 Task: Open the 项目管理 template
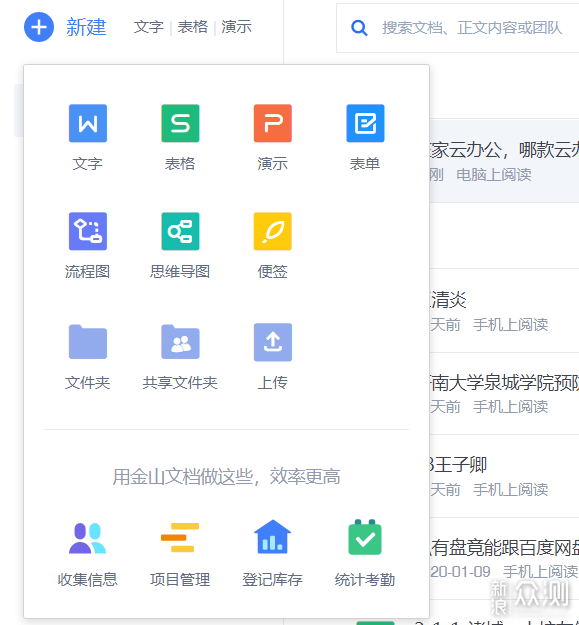(180, 537)
